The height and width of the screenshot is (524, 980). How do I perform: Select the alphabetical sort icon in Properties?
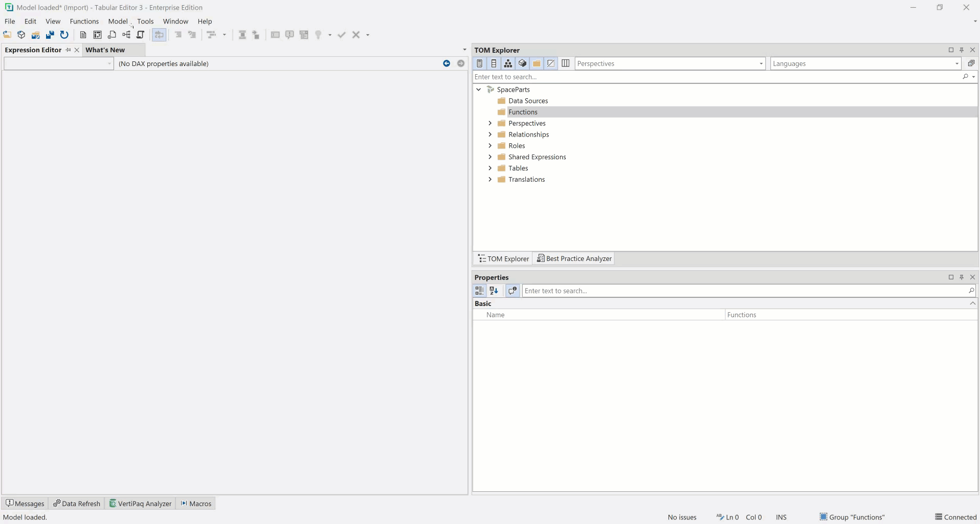(x=494, y=291)
